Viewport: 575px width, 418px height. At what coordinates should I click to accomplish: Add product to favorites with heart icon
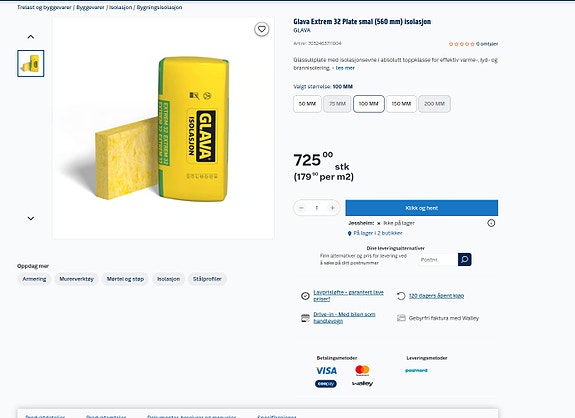(x=261, y=29)
